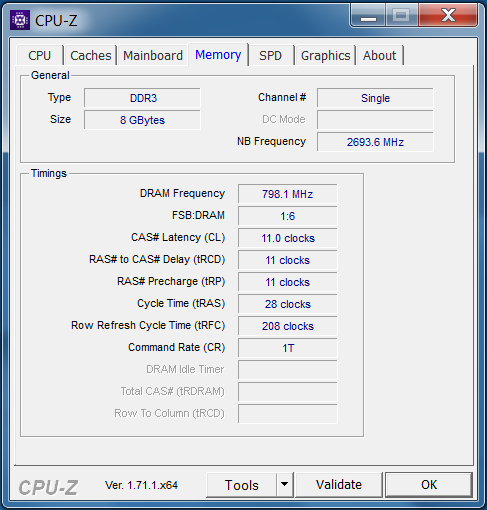Click the FSB:DRAM value 1:6
The width and height of the screenshot is (487, 510).
tap(288, 216)
